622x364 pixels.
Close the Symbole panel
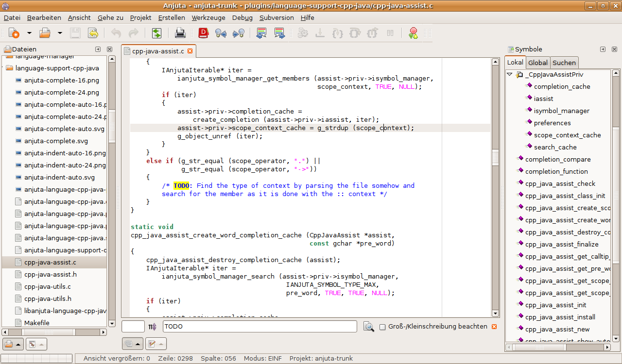click(615, 49)
